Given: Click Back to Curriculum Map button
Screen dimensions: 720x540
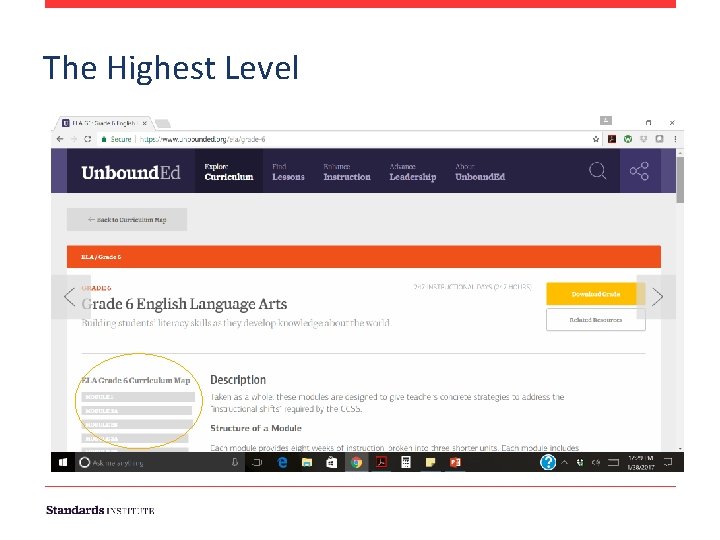Looking at the screenshot, I should 127,219.
